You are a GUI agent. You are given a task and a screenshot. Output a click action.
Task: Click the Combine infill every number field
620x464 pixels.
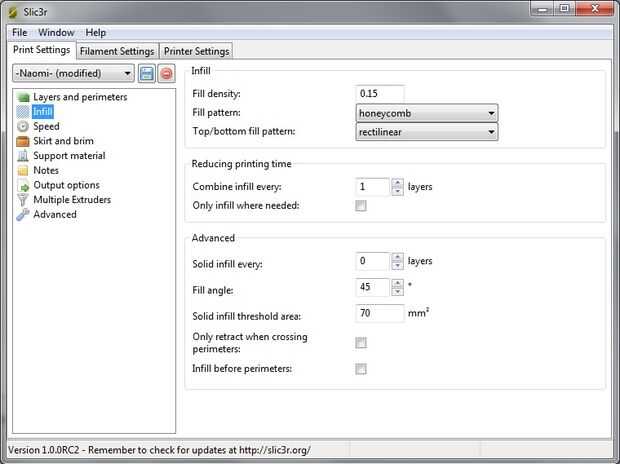[373, 187]
